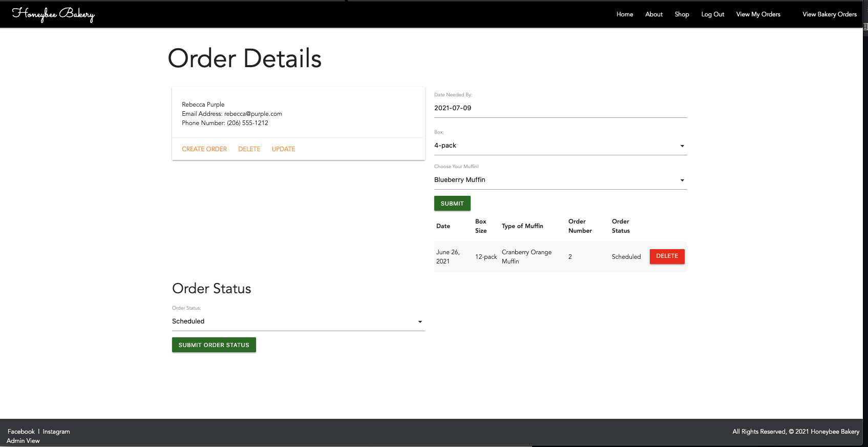Expand the Choose Your Muffin dropdown
The width and height of the screenshot is (868, 447).
coord(561,180)
